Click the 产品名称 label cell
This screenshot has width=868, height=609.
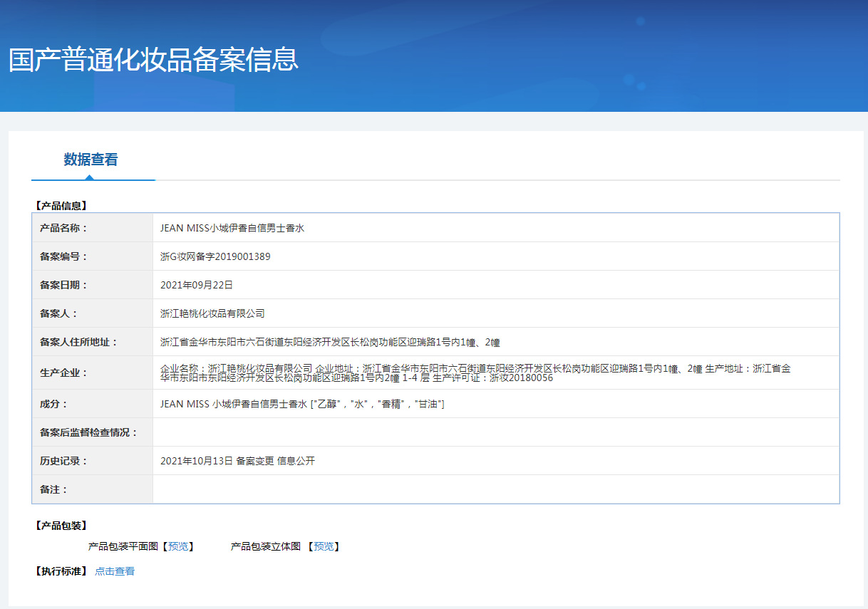(x=93, y=228)
